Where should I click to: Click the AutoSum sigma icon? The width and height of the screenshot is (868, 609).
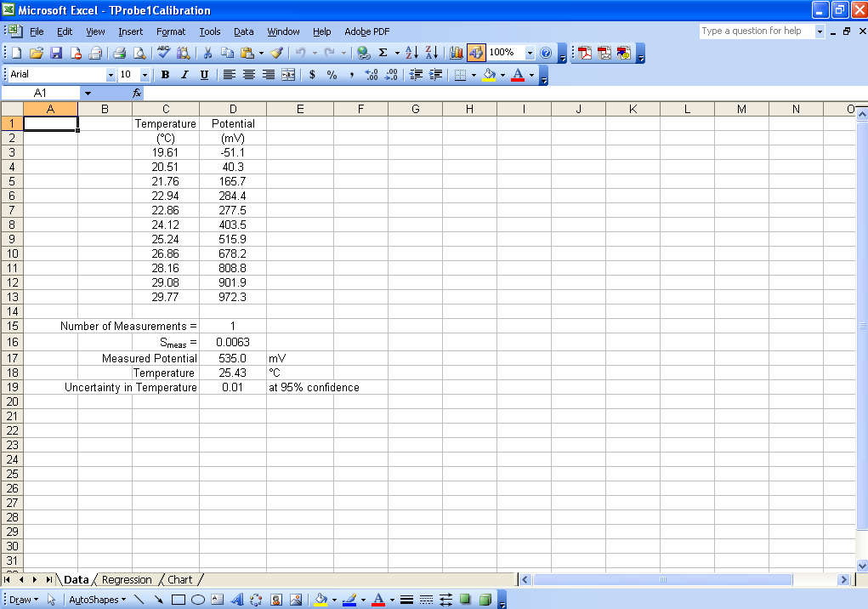coord(383,53)
